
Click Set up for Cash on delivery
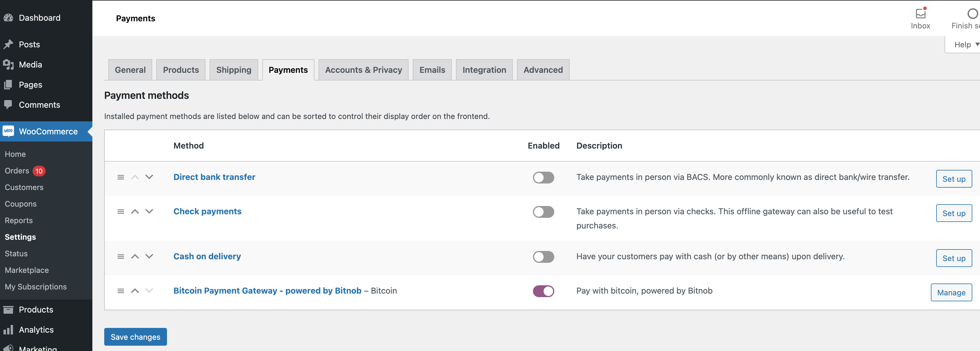[x=954, y=259]
